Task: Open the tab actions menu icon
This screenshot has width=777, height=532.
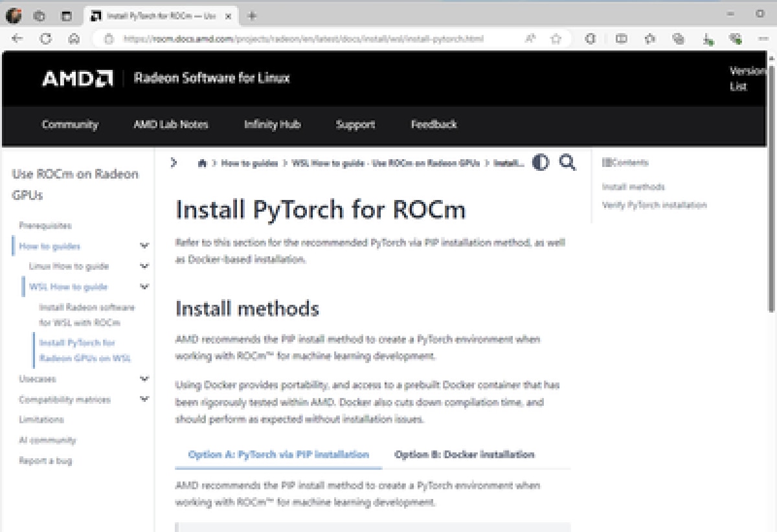Action: tap(67, 16)
